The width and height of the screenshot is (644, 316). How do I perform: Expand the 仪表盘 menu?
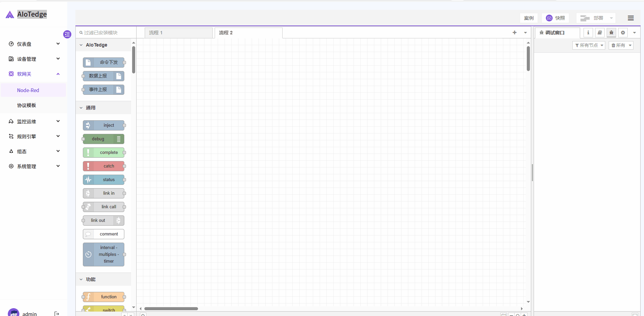pos(34,44)
